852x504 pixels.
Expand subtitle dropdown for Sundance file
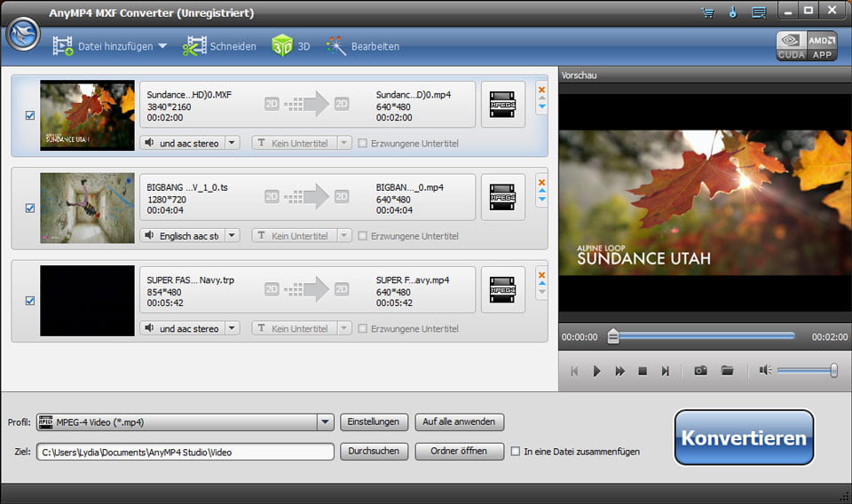(x=344, y=143)
